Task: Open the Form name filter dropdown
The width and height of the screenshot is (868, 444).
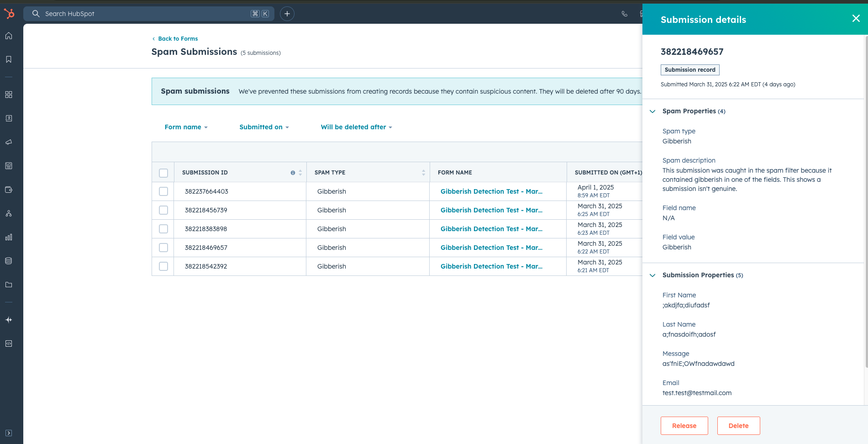Action: [186, 127]
